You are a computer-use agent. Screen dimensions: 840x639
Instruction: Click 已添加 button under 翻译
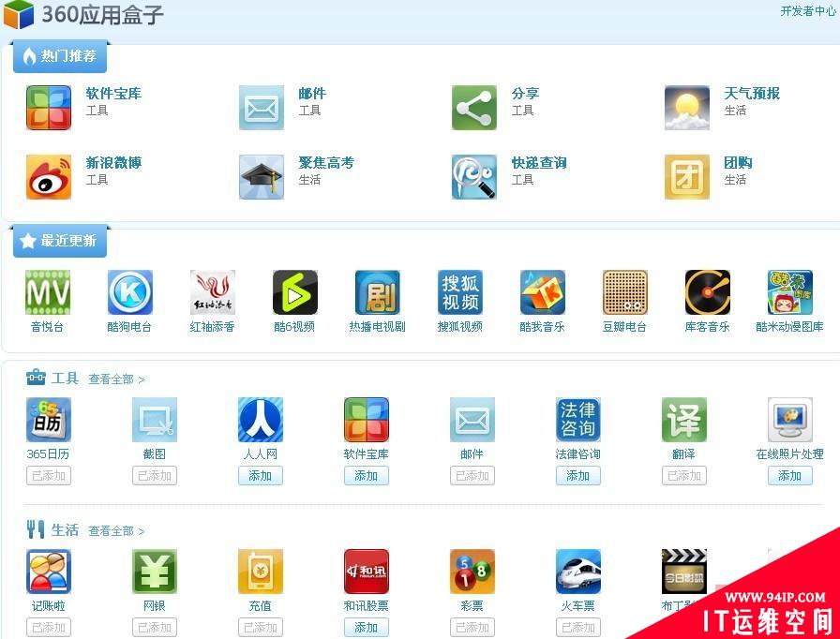coord(684,476)
